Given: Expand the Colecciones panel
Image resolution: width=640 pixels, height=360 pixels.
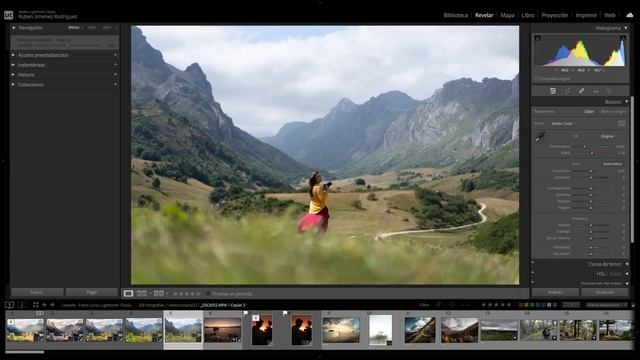Looking at the screenshot, I should pos(13,84).
